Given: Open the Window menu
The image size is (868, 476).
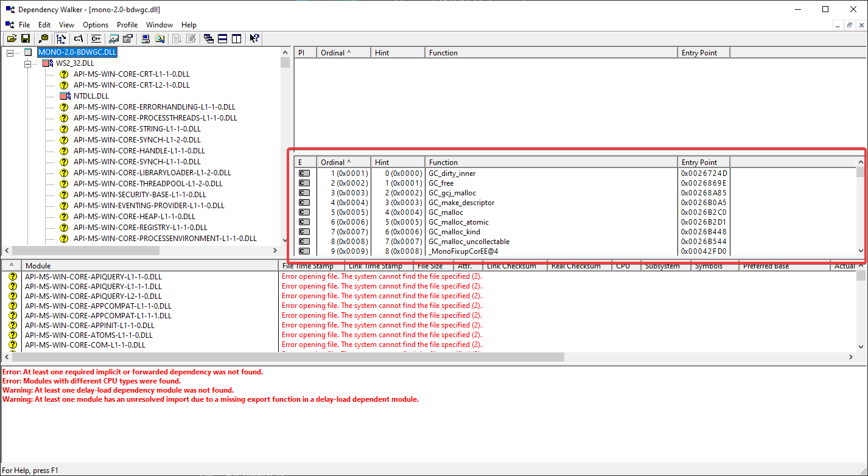Looking at the screenshot, I should click(159, 25).
